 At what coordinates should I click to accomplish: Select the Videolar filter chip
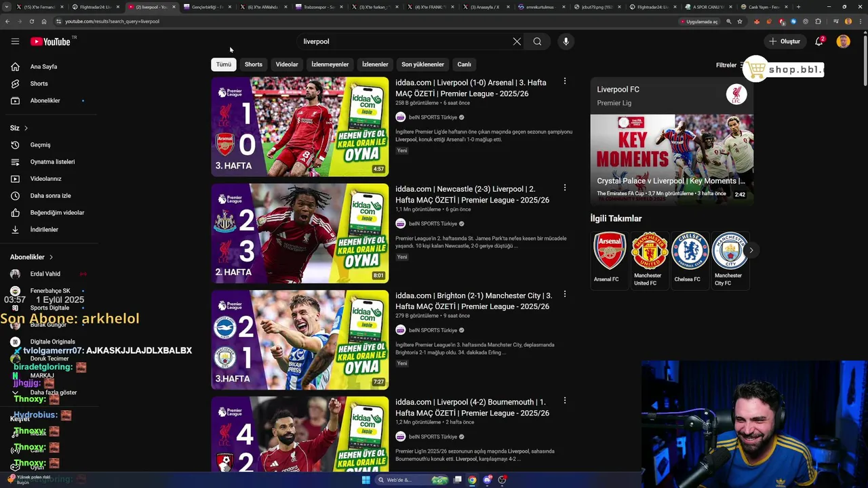click(287, 64)
